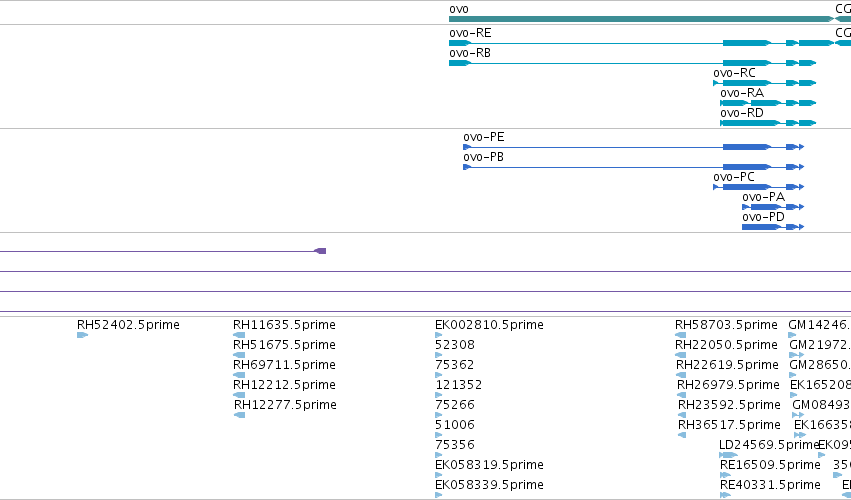This screenshot has height=500, width=851.
Task: Select the ovo-RE transcript label
Action: (470, 33)
